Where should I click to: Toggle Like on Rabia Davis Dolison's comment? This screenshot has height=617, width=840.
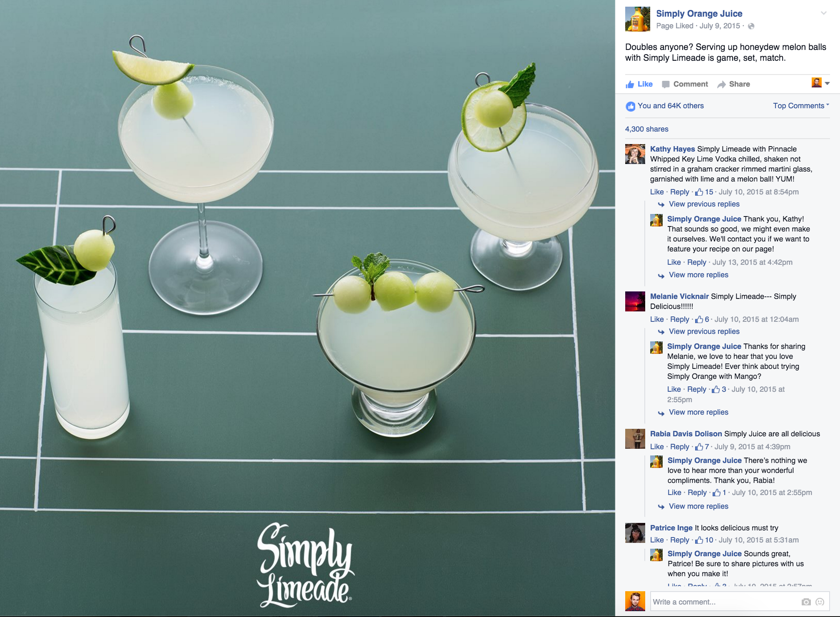(x=657, y=447)
